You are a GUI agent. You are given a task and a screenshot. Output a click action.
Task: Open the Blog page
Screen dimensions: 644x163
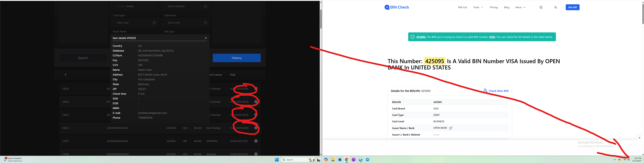pyautogui.click(x=507, y=7)
